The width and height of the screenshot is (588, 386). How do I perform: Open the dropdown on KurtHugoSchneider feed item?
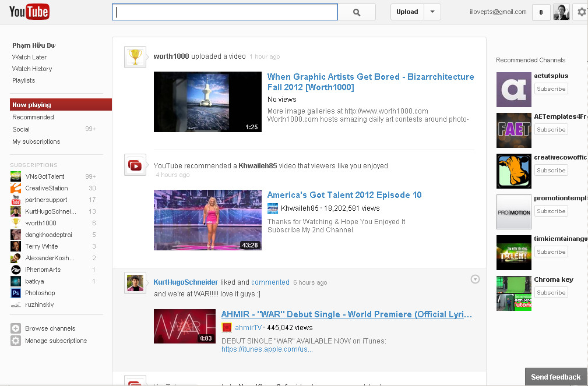(x=475, y=279)
